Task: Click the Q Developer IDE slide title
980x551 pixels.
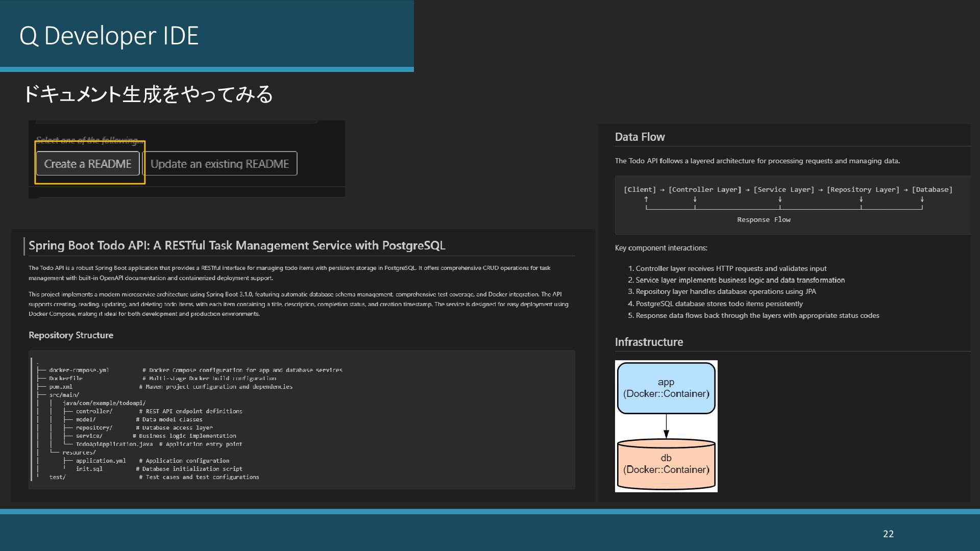Action: (109, 36)
